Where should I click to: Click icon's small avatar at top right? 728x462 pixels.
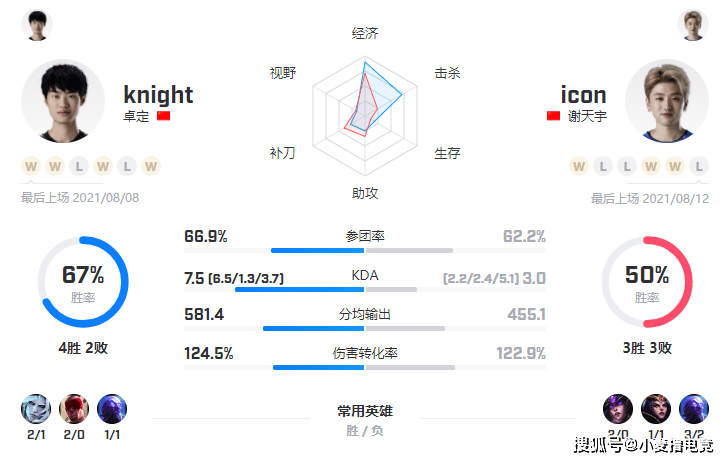click(x=693, y=25)
